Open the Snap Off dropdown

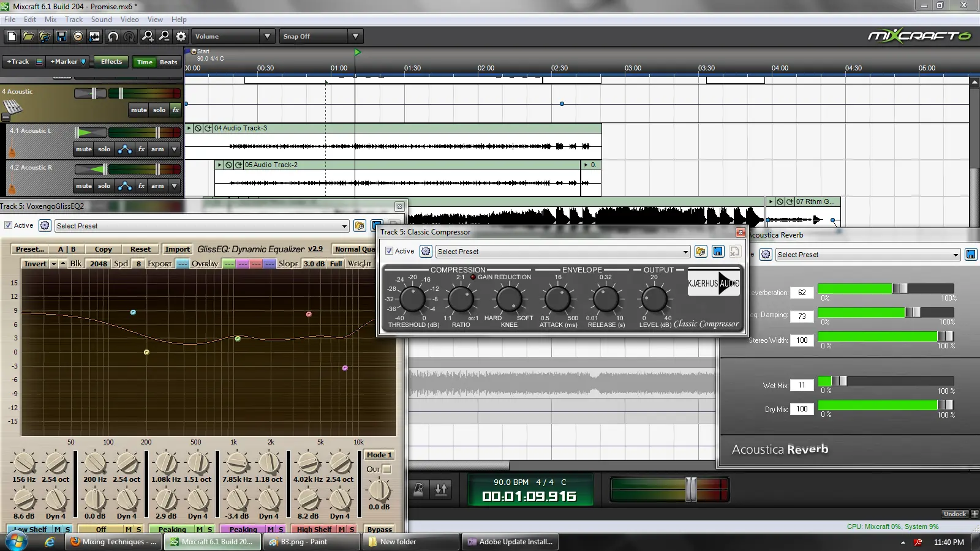click(356, 37)
